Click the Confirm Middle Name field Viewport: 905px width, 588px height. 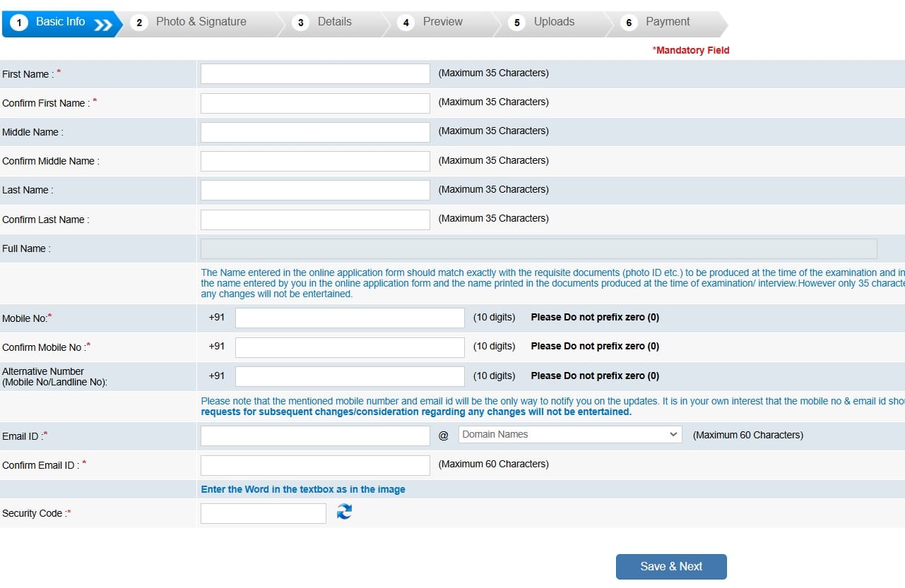coord(315,161)
